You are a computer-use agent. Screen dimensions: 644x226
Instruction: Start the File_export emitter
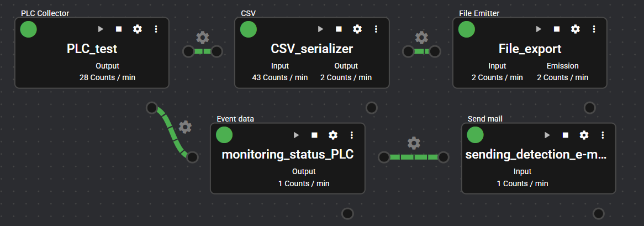539,29
